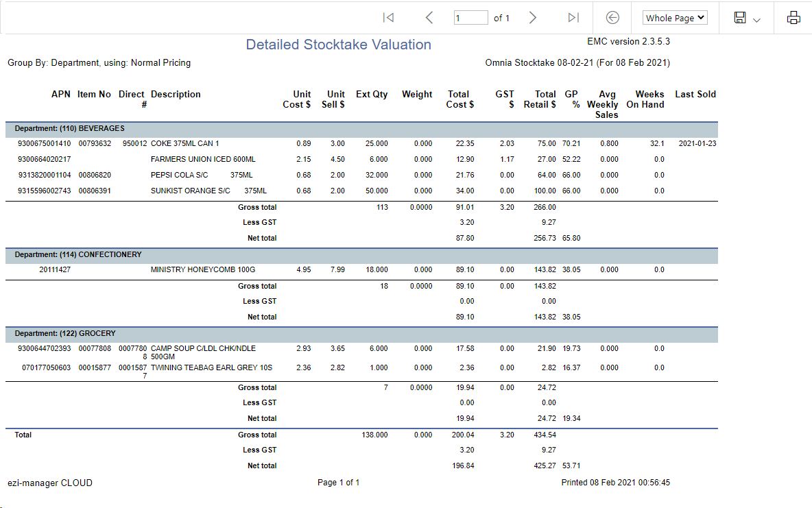The height and width of the screenshot is (508, 812).
Task: Expand the export format chevron
Action: pos(756,20)
